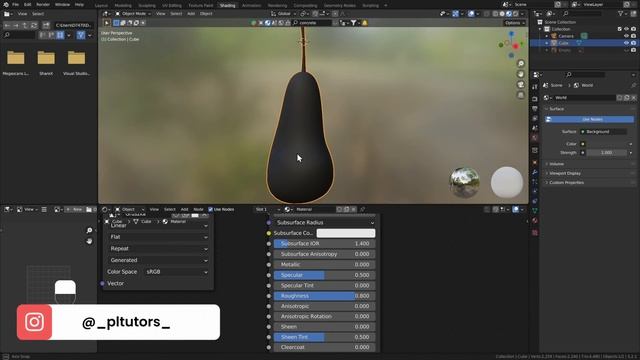Collapse the Collection in the outliner
Screen dimensions: 640x360
540,29
